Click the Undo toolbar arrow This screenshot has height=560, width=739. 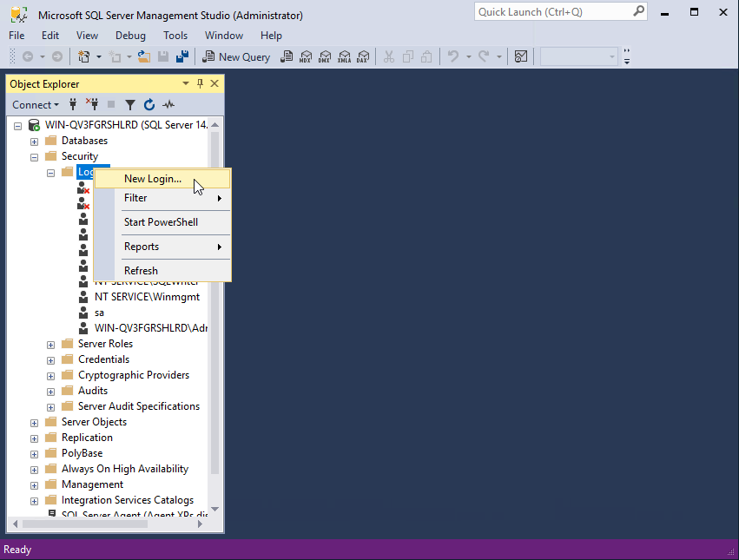(x=453, y=57)
